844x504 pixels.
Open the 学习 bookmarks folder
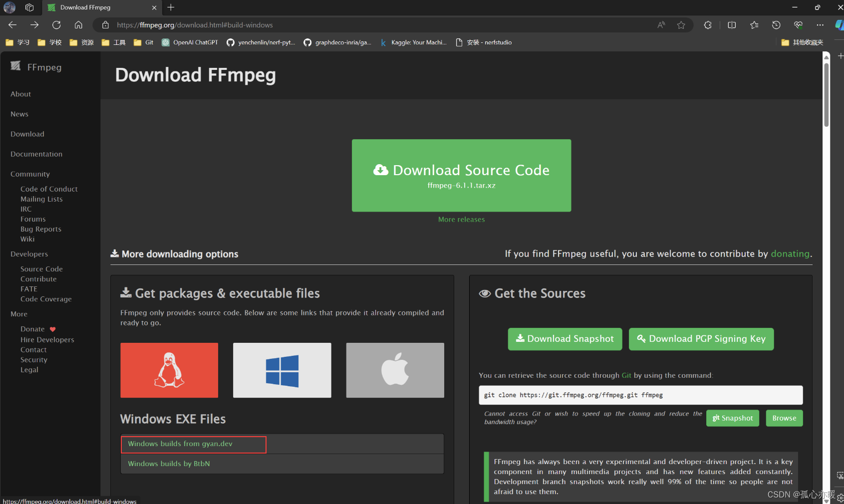[x=17, y=42]
